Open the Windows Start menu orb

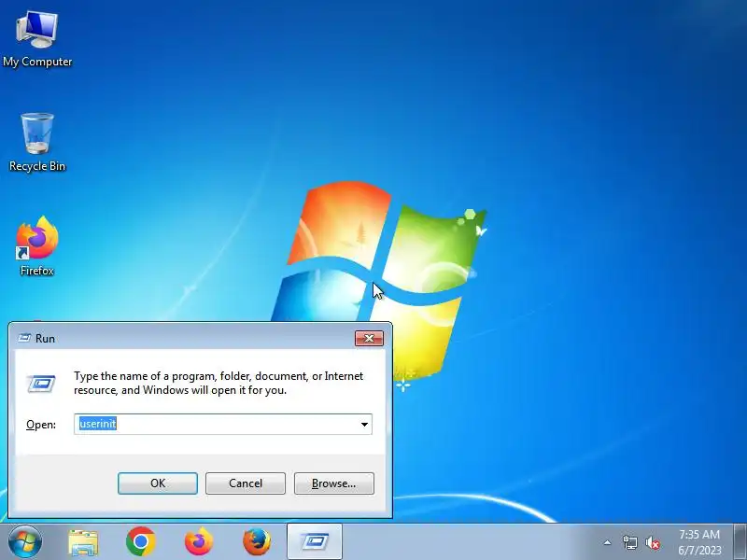pos(25,542)
